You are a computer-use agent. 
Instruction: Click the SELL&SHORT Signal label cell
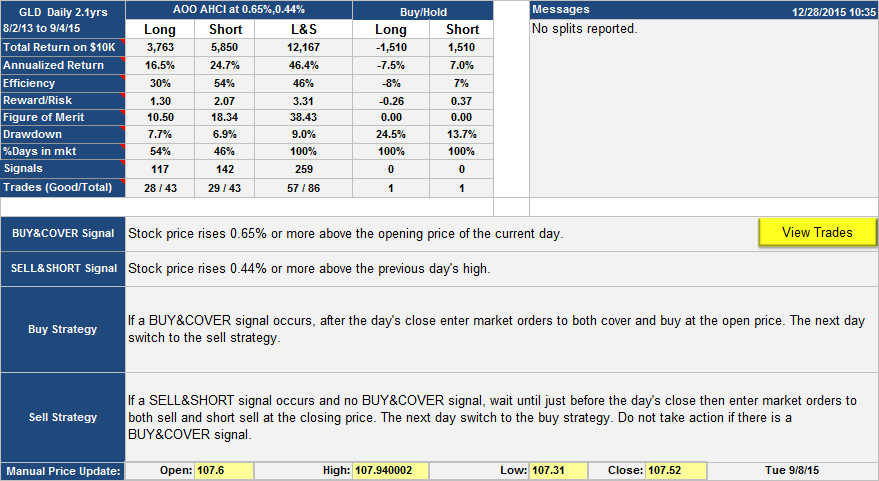[63, 268]
